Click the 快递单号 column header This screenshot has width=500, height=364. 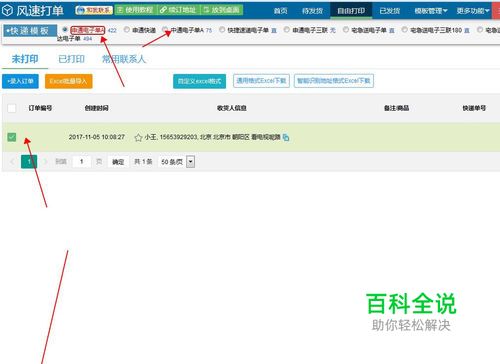click(474, 108)
